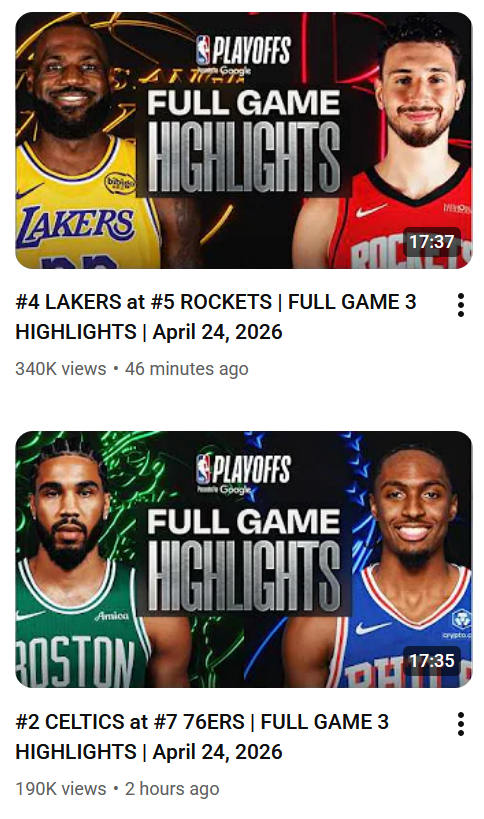Click the 340K views label
The height and width of the screenshot is (819, 484).
click(x=61, y=369)
